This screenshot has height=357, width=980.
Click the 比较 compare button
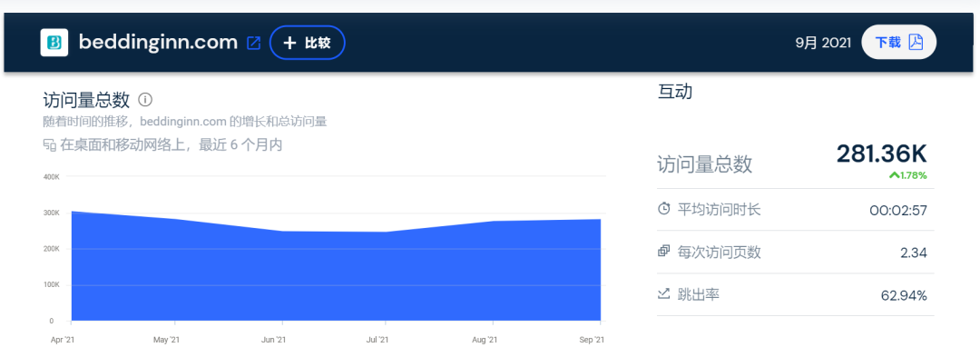point(307,43)
